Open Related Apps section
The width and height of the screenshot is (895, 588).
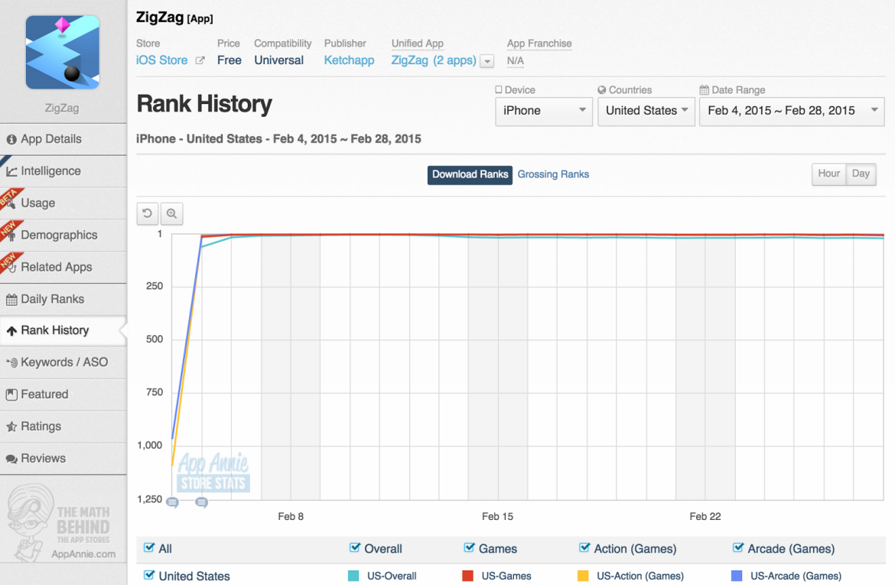pyautogui.click(x=63, y=267)
